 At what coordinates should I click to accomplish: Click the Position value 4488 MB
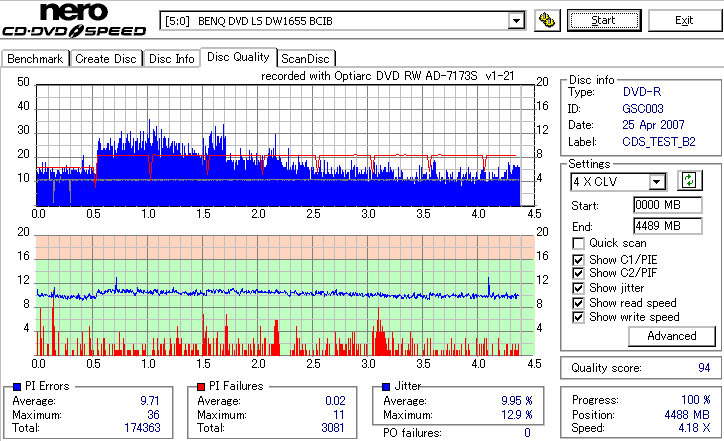(687, 415)
